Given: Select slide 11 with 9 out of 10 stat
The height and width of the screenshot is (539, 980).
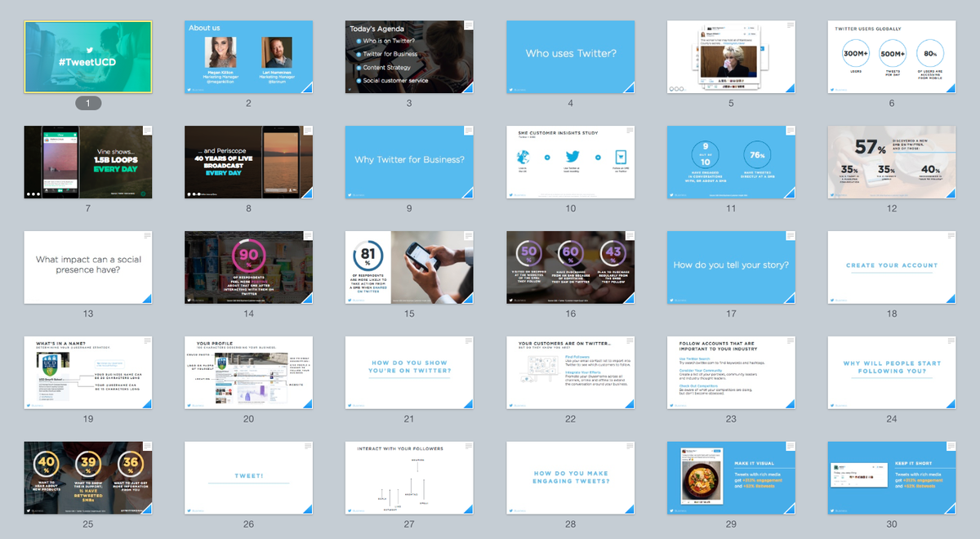Looking at the screenshot, I should click(x=731, y=162).
